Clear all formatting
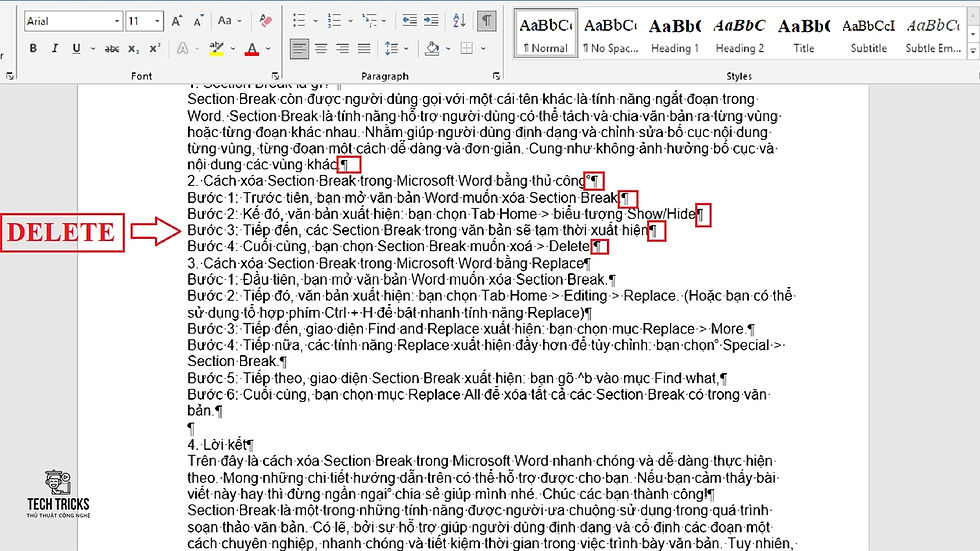 265,21
